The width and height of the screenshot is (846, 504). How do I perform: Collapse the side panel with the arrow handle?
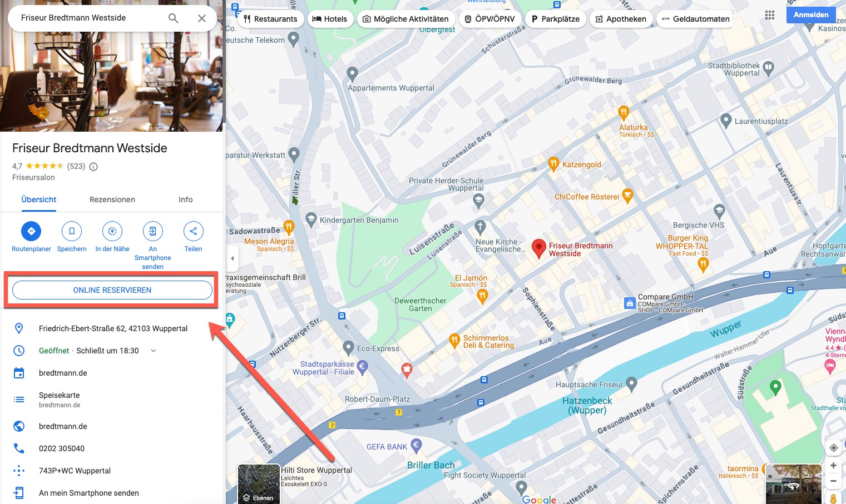coord(232,258)
